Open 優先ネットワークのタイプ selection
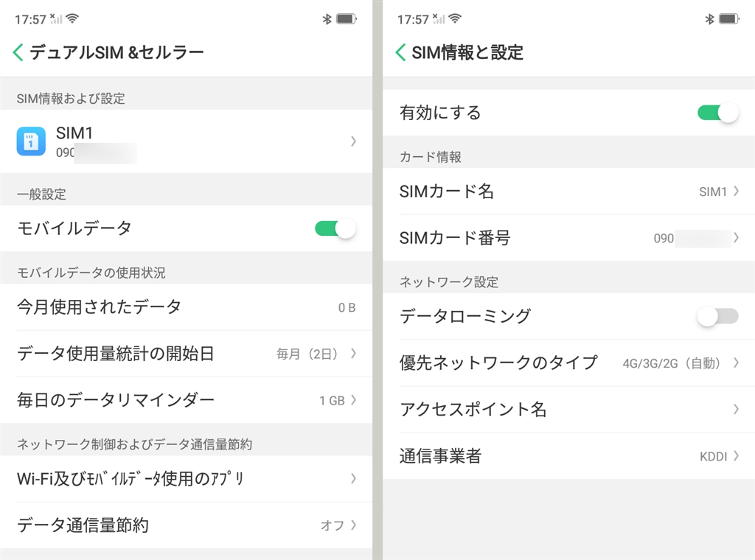Viewport: 755px width, 560px height. pyautogui.click(x=568, y=363)
